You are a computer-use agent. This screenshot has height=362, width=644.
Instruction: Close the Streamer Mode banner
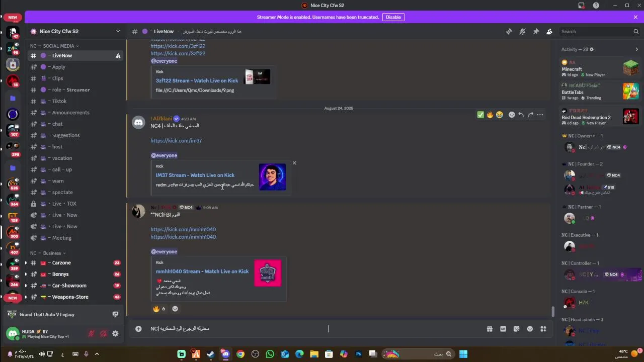tap(635, 17)
